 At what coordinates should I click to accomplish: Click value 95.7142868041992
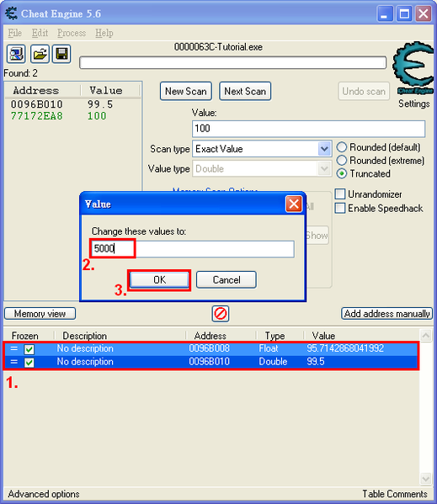tap(345, 348)
